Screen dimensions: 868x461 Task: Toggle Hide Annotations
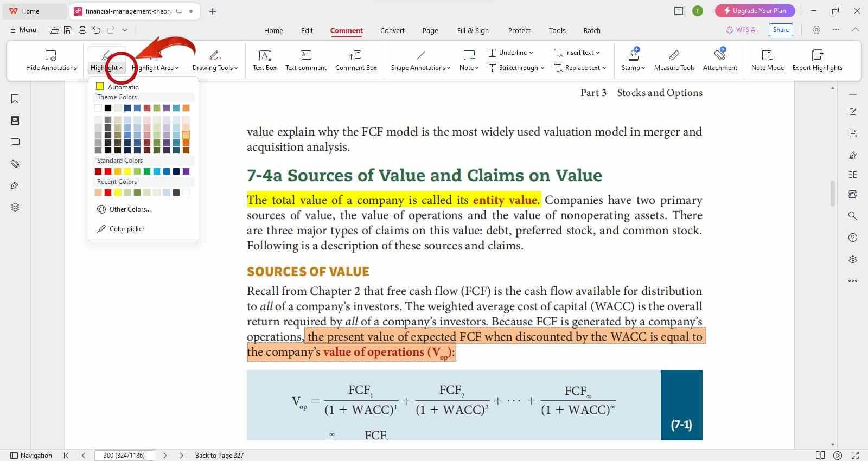tap(51, 60)
